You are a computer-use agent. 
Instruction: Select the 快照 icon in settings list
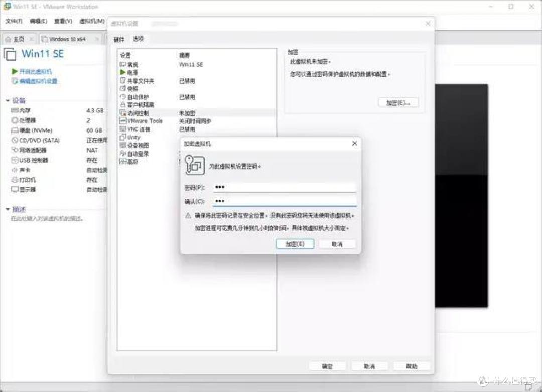pos(123,88)
